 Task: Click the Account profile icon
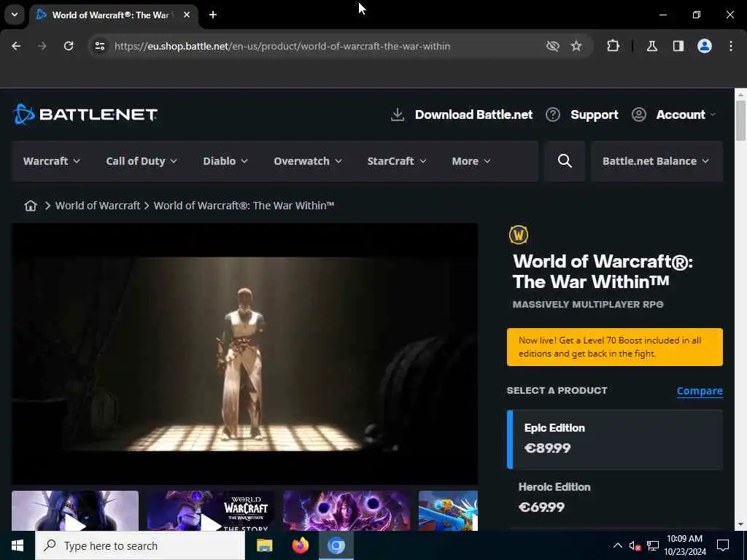click(639, 114)
